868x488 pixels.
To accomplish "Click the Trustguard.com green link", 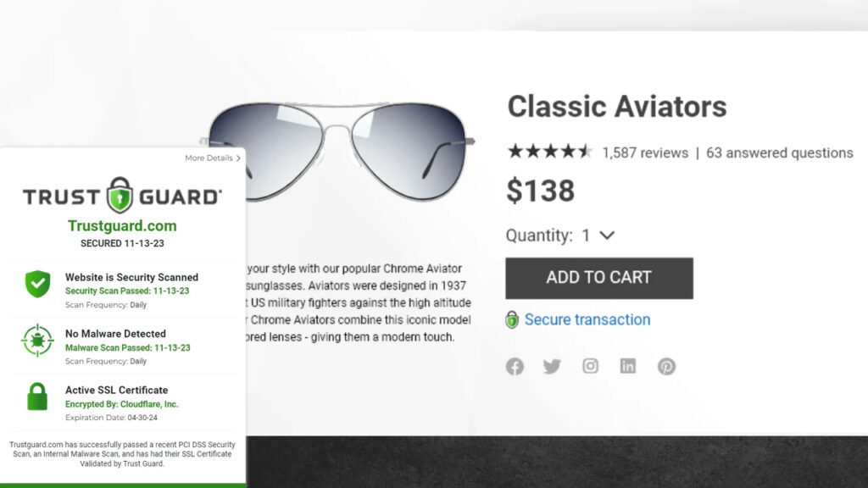I will pyautogui.click(x=122, y=226).
